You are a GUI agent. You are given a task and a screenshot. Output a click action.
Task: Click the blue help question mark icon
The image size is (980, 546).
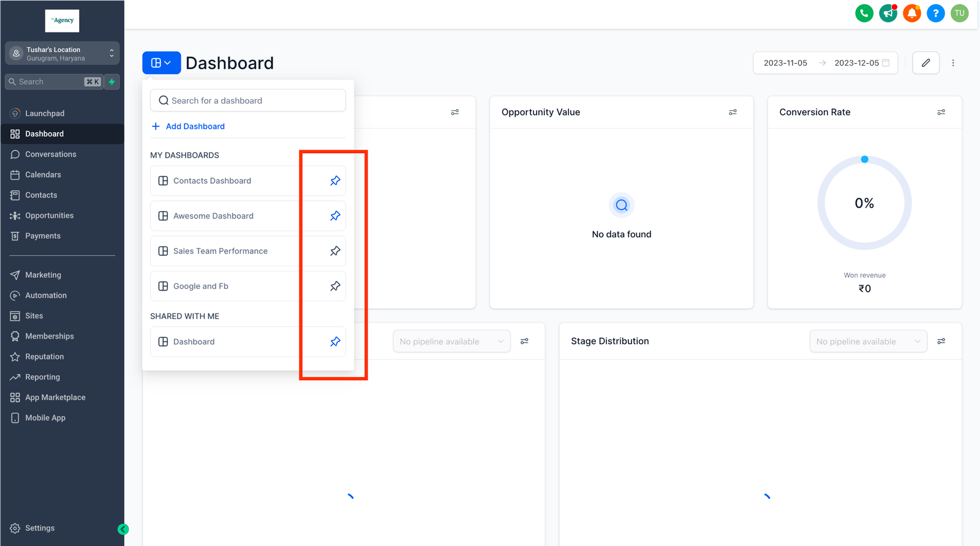pyautogui.click(x=935, y=13)
